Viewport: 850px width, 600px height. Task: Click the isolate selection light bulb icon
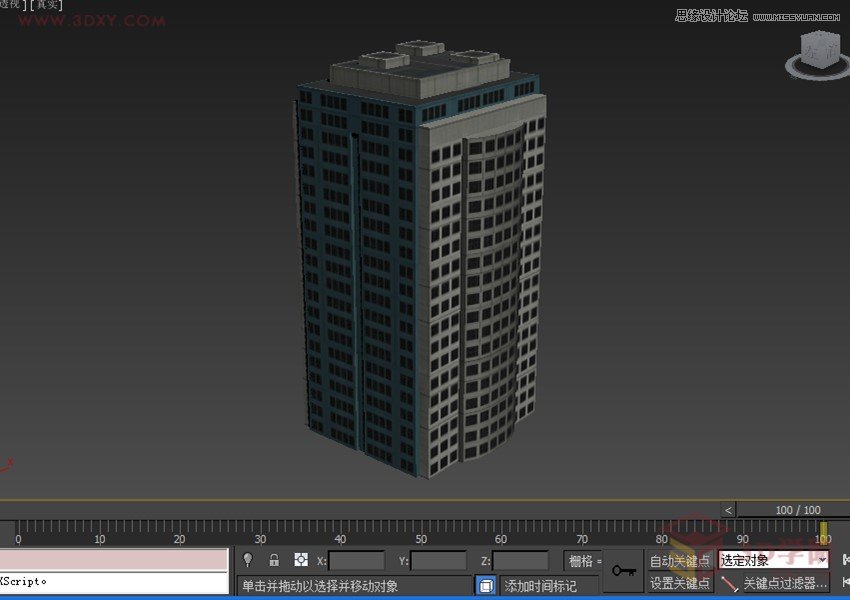point(247,559)
